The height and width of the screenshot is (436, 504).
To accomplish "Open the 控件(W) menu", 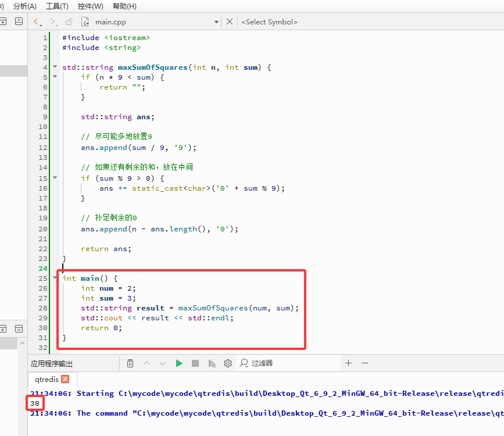I will 90,6.
